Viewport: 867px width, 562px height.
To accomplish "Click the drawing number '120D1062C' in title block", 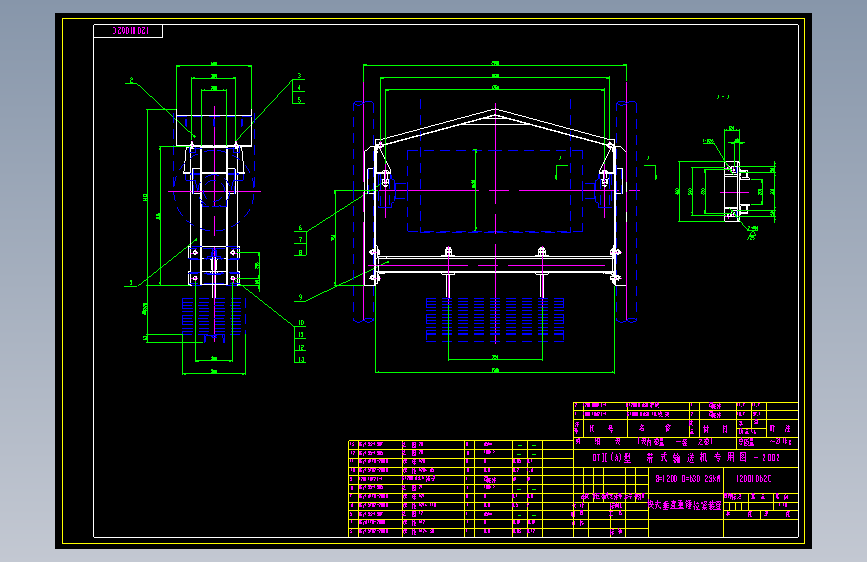I will point(753,478).
